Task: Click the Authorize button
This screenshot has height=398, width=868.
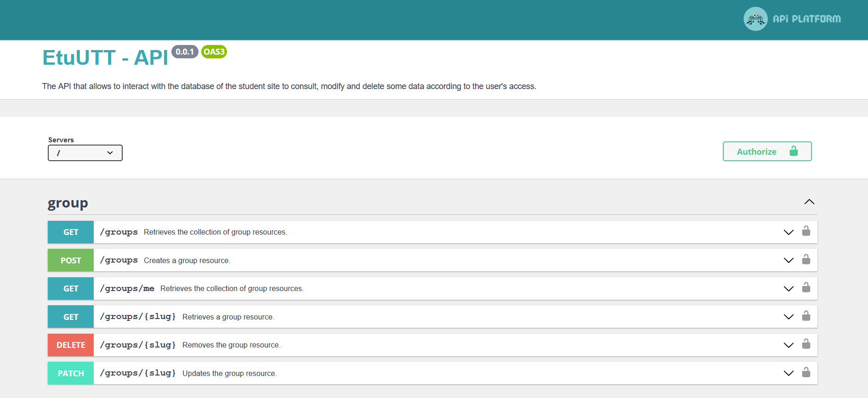Action: click(767, 151)
